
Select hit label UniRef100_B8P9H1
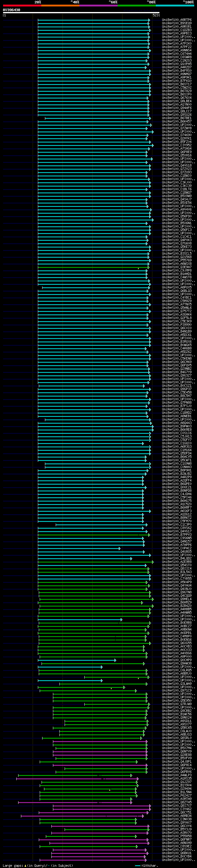click(177, 470)
